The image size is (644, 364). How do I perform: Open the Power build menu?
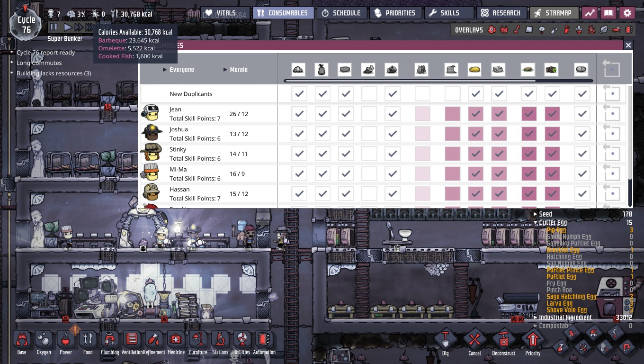pos(66,340)
